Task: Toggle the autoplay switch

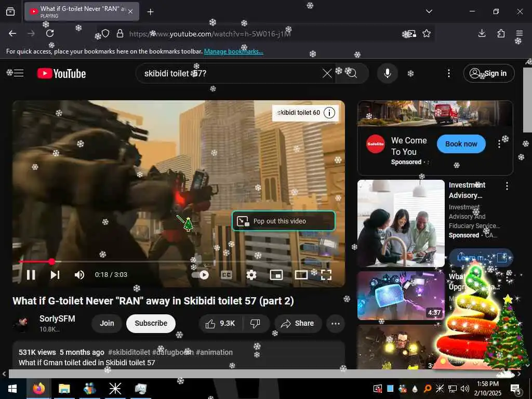Action: coord(201,275)
